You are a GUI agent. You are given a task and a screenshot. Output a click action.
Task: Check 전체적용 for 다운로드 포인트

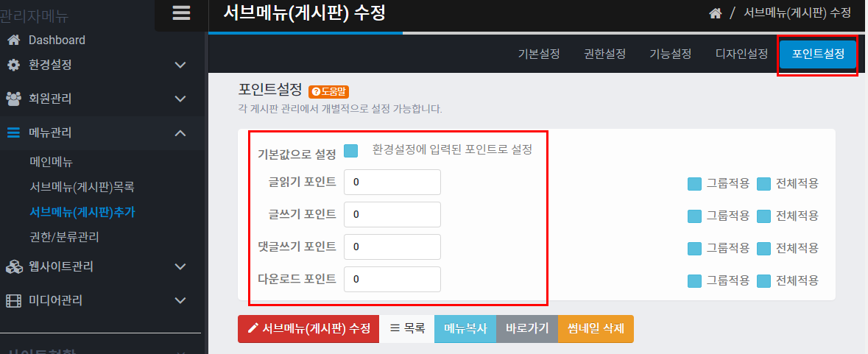click(x=763, y=281)
